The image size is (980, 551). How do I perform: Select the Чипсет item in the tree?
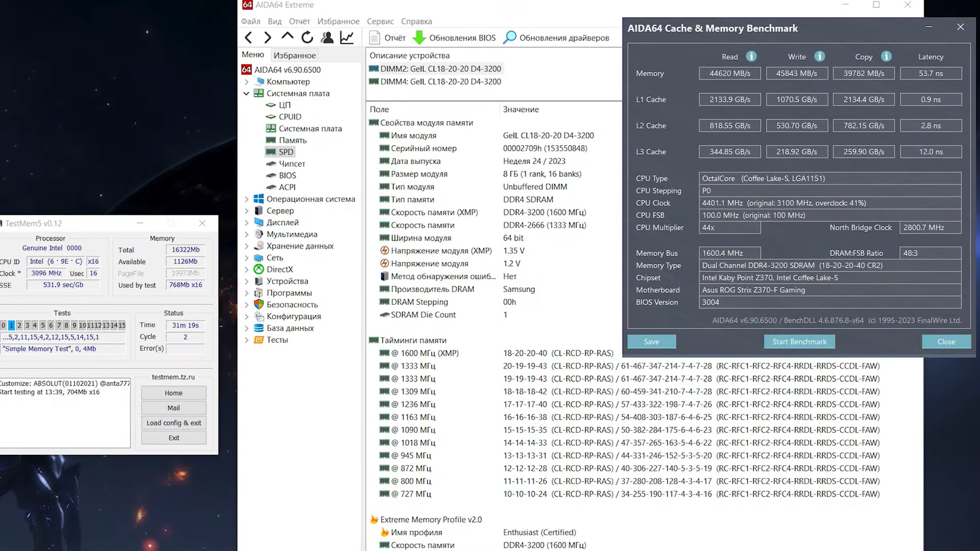(292, 163)
